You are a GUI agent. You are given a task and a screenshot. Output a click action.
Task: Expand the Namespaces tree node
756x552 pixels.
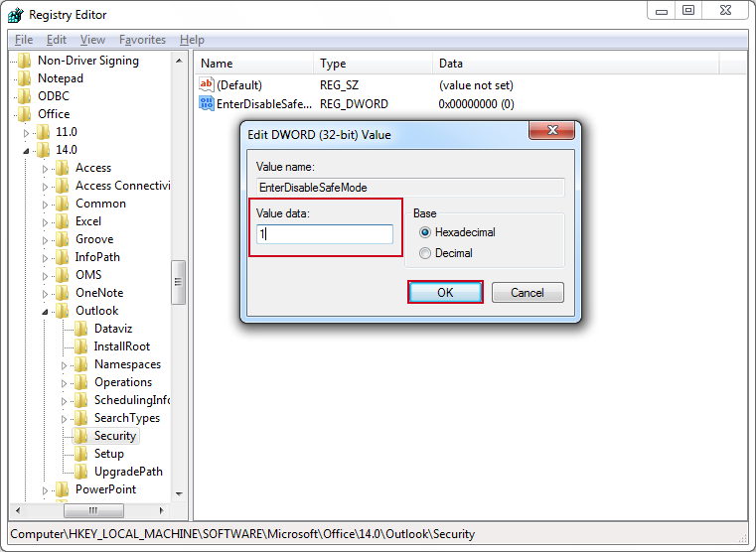65,365
